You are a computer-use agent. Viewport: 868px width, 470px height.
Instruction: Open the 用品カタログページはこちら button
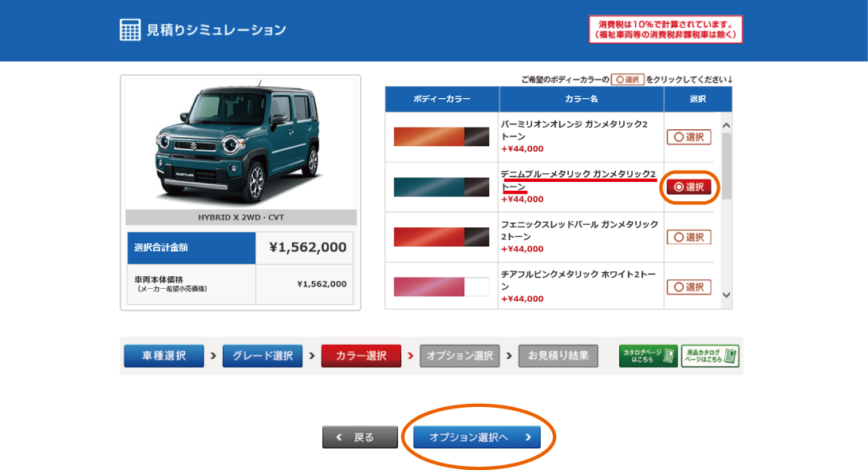pyautogui.click(x=710, y=356)
